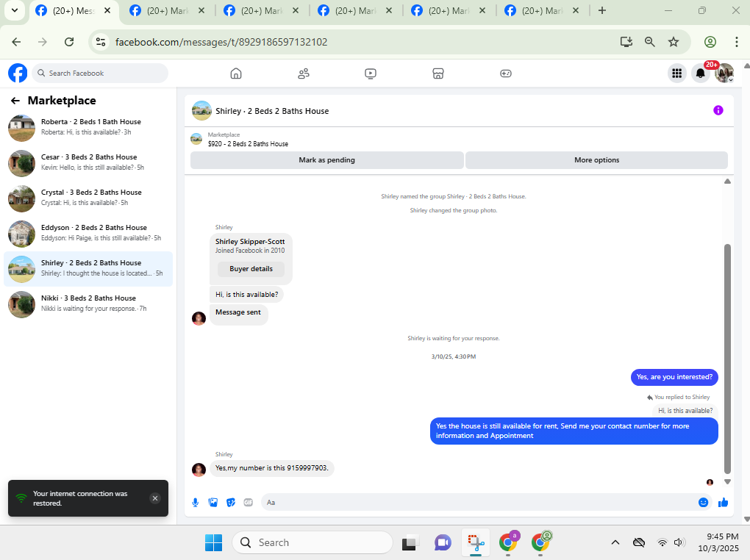
Task: Select the Shirley 2 Beds 2 Baths conversation
Action: point(88,269)
